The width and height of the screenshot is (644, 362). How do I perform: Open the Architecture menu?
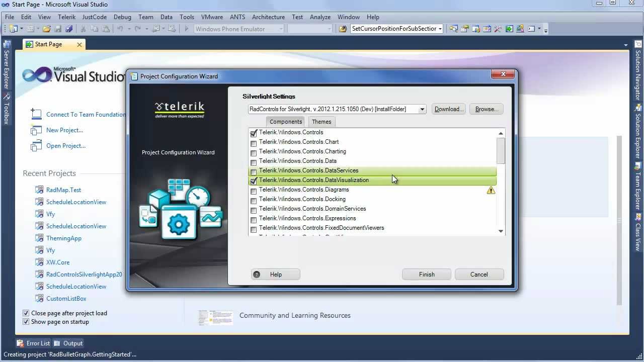coord(268,17)
